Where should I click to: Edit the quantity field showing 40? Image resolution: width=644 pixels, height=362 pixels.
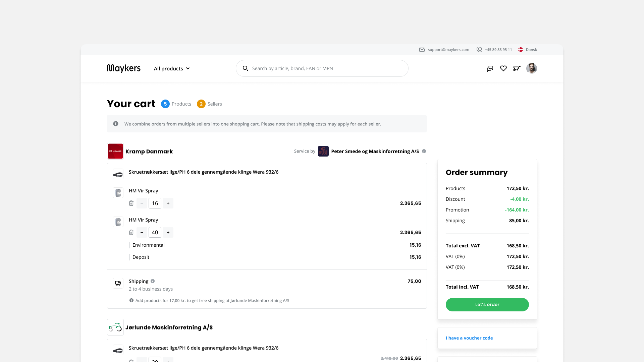click(155, 232)
